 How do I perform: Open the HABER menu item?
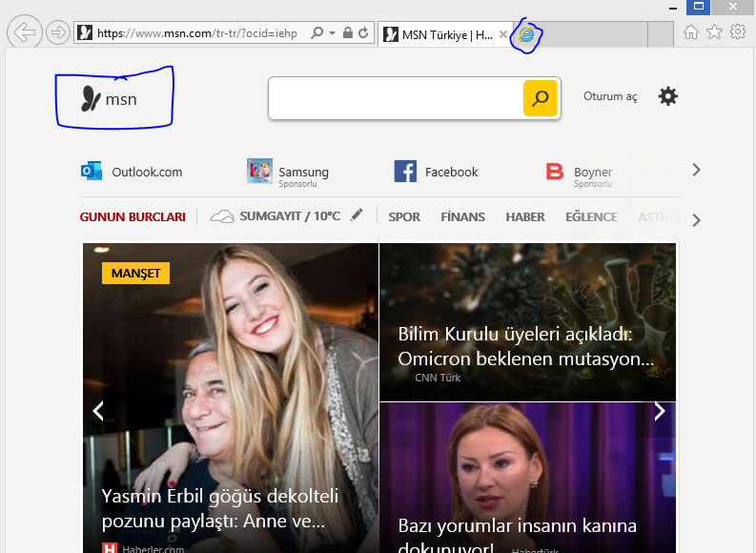525,217
